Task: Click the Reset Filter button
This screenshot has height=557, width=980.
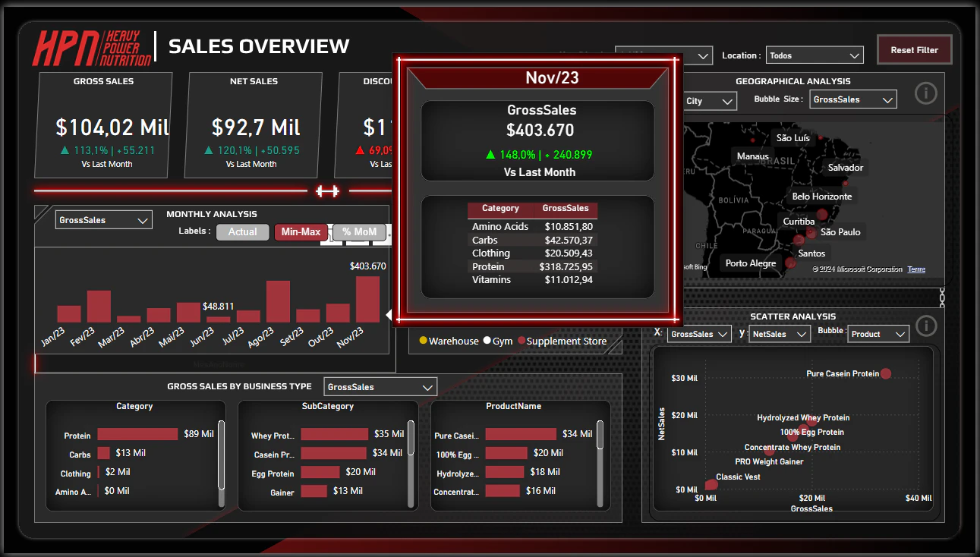Action: (914, 50)
